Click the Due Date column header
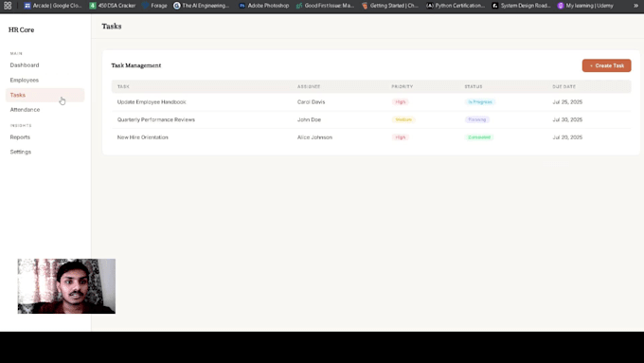 563,87
